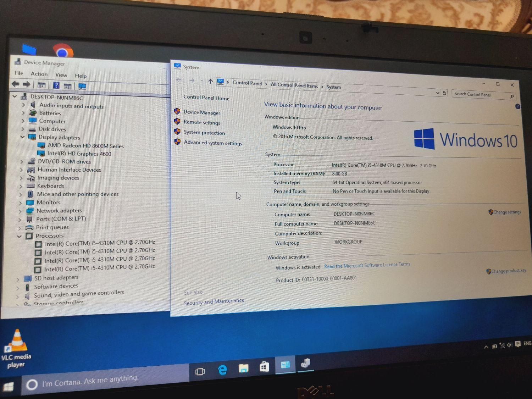Select Imaging devices item
Image resolution: width=532 pixels, height=399 pixels.
(58, 178)
